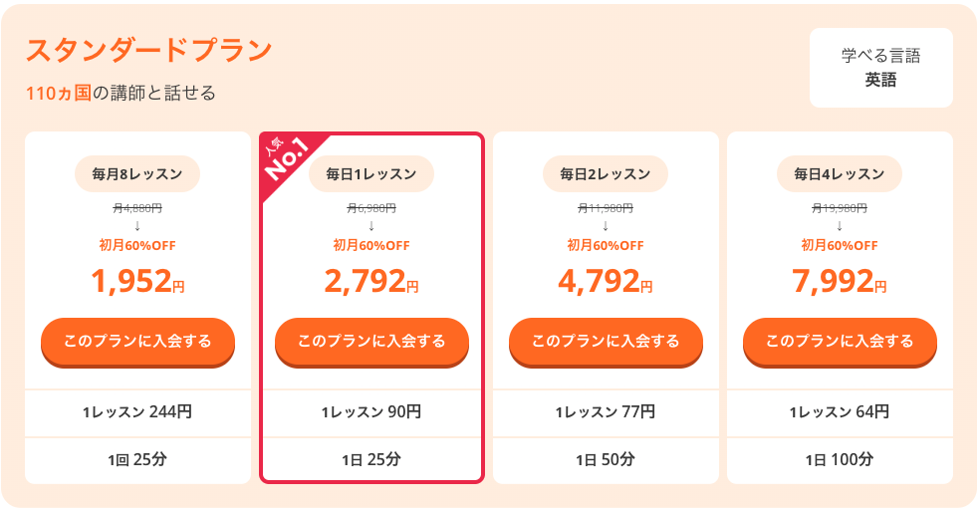Select the 毎日4レッスン plan label
The height and width of the screenshot is (512, 980).
840,173
